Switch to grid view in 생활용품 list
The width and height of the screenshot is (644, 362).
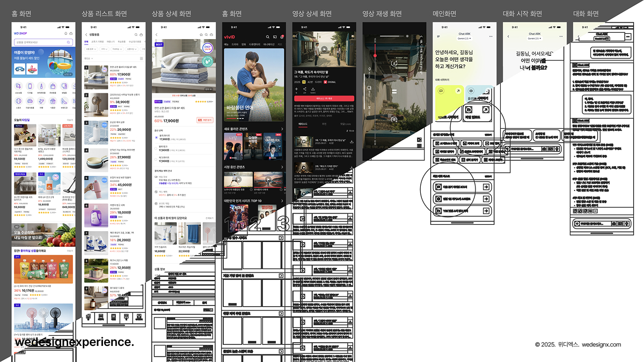tap(141, 58)
